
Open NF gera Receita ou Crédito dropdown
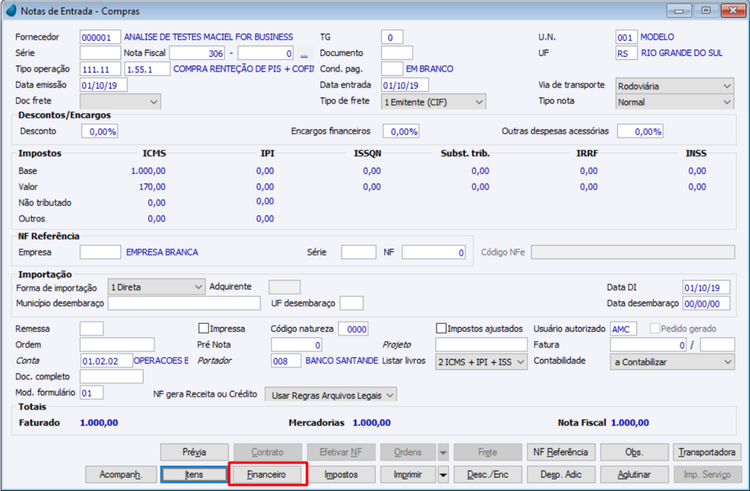click(331, 395)
